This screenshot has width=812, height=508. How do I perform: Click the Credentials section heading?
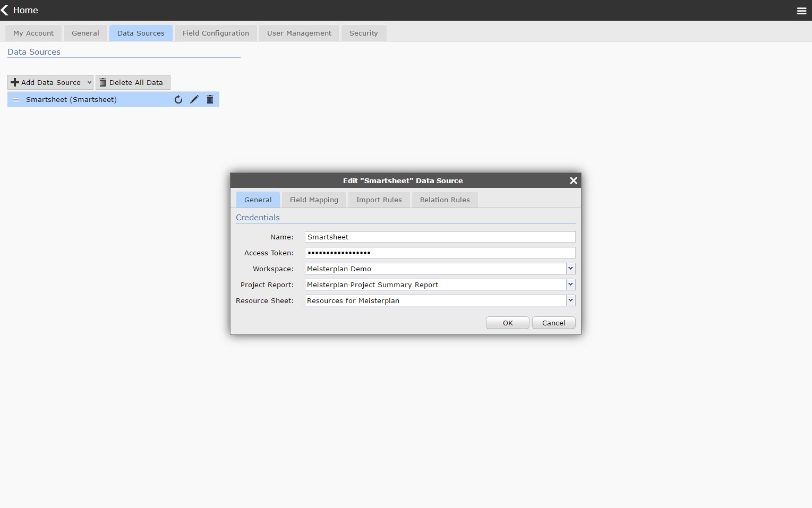coord(258,218)
